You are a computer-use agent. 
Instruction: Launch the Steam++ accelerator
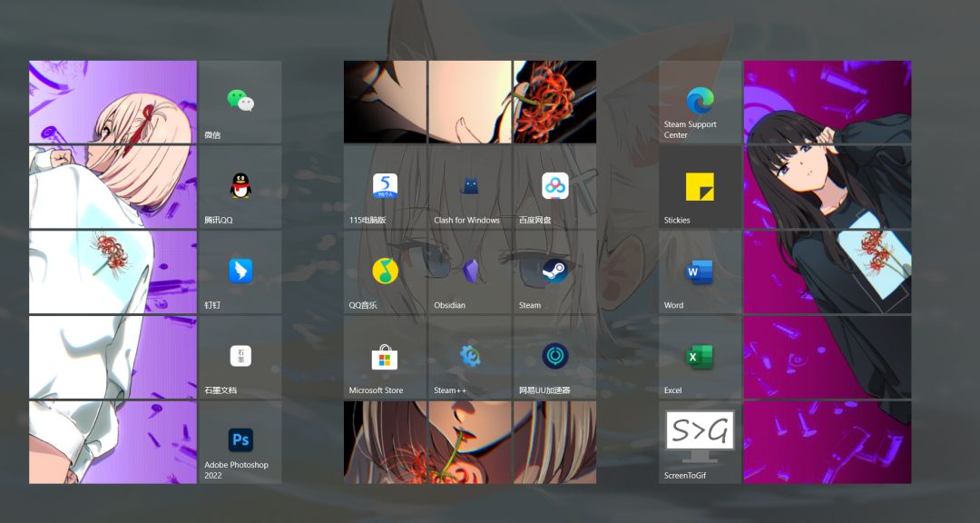pyautogui.click(x=469, y=357)
